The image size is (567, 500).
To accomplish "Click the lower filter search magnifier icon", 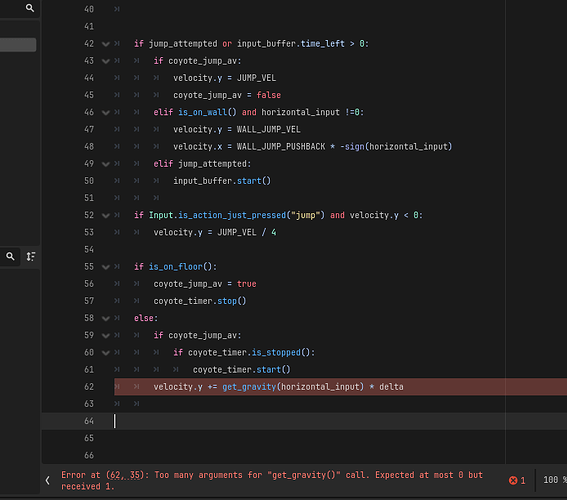I will click(10, 256).
